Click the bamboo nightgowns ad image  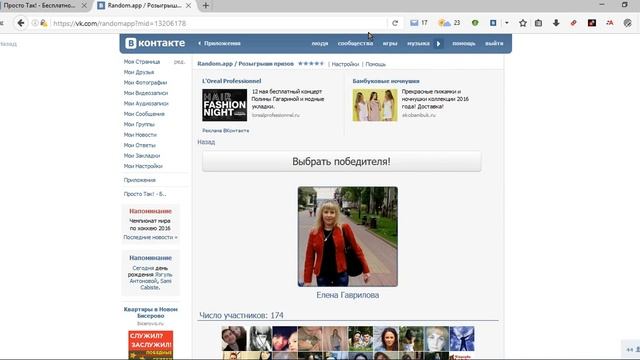[375, 105]
